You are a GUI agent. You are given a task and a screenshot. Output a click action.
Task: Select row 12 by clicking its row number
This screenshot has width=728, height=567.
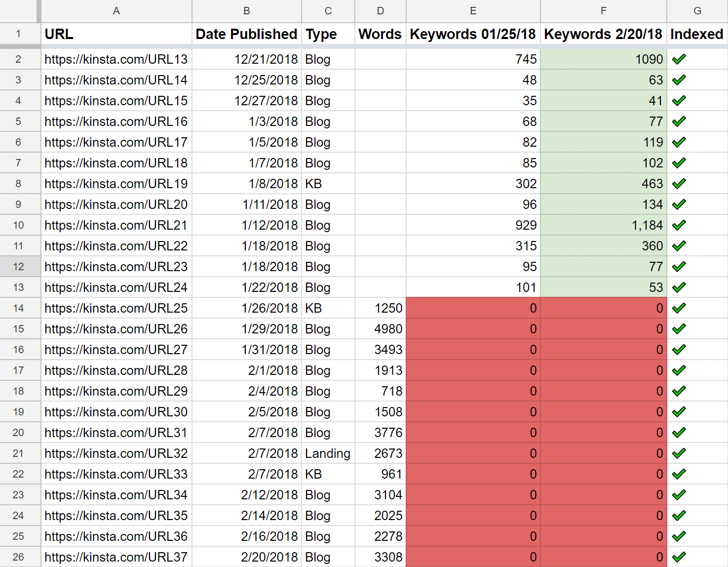coord(19,266)
